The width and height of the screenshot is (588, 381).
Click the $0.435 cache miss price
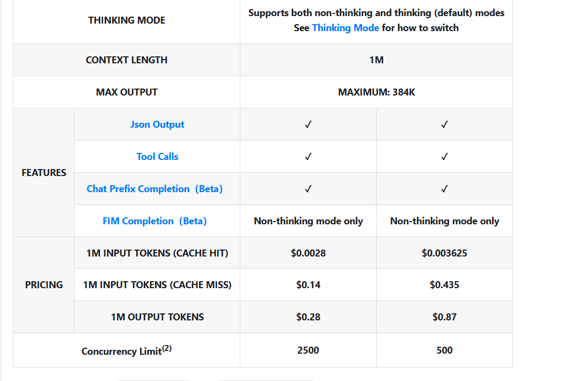point(444,285)
